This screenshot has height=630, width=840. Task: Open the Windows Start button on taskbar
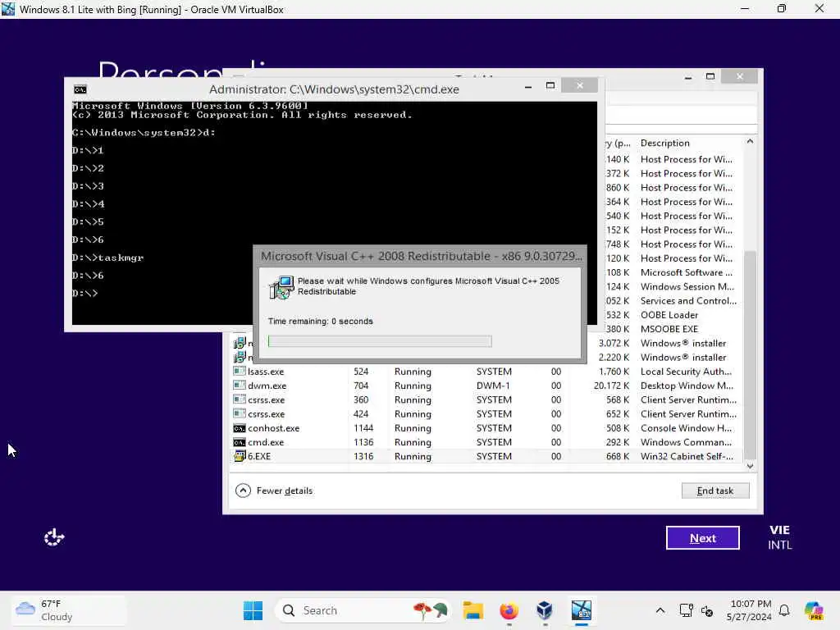[x=253, y=610]
